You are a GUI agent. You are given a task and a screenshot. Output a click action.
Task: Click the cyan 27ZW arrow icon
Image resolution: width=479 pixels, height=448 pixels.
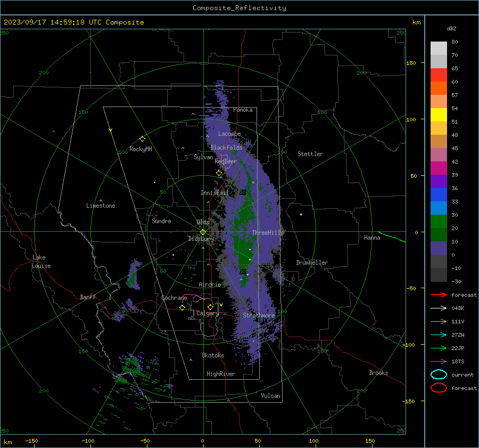click(439, 335)
